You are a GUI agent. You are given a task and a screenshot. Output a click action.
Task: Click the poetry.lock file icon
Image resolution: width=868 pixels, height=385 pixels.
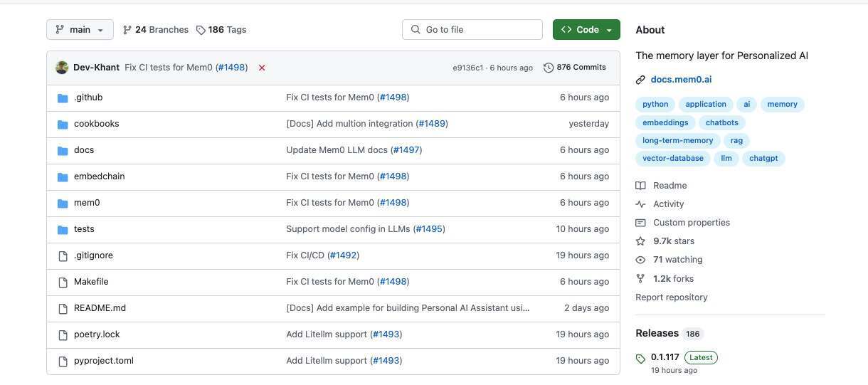click(62, 334)
